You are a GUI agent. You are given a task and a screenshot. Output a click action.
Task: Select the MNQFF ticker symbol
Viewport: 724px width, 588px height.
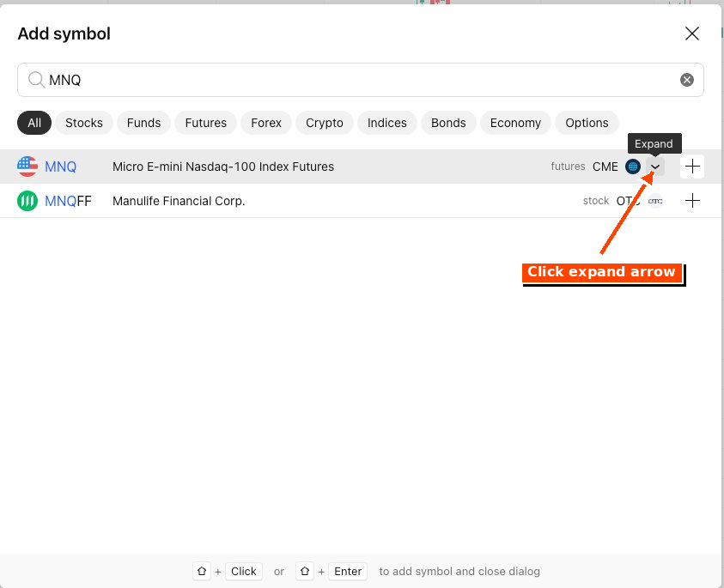click(68, 201)
